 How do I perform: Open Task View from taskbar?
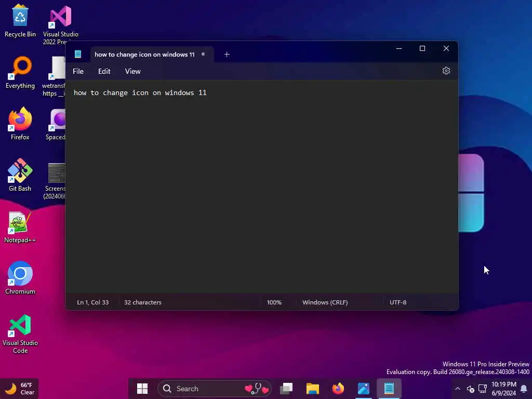(x=286, y=389)
